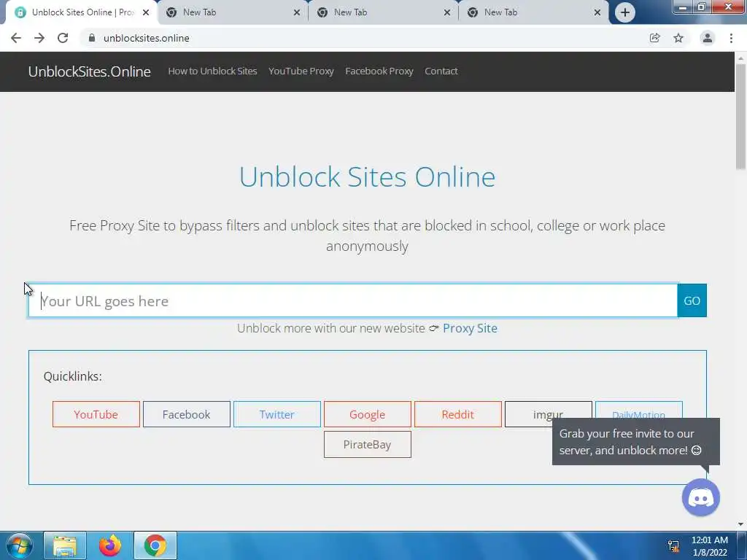747x560 pixels.
Task: Click the UnblockSites.Online brand logo
Action: tap(90, 71)
